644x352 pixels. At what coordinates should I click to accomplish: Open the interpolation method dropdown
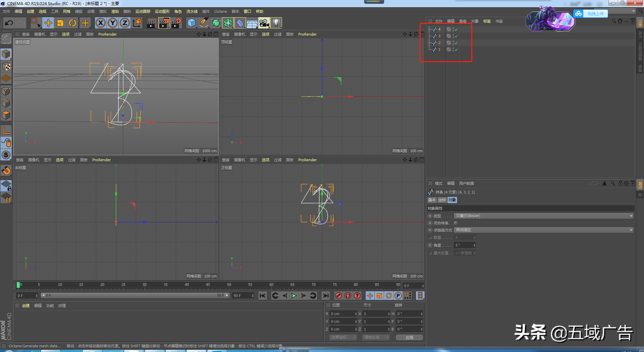coord(544,230)
